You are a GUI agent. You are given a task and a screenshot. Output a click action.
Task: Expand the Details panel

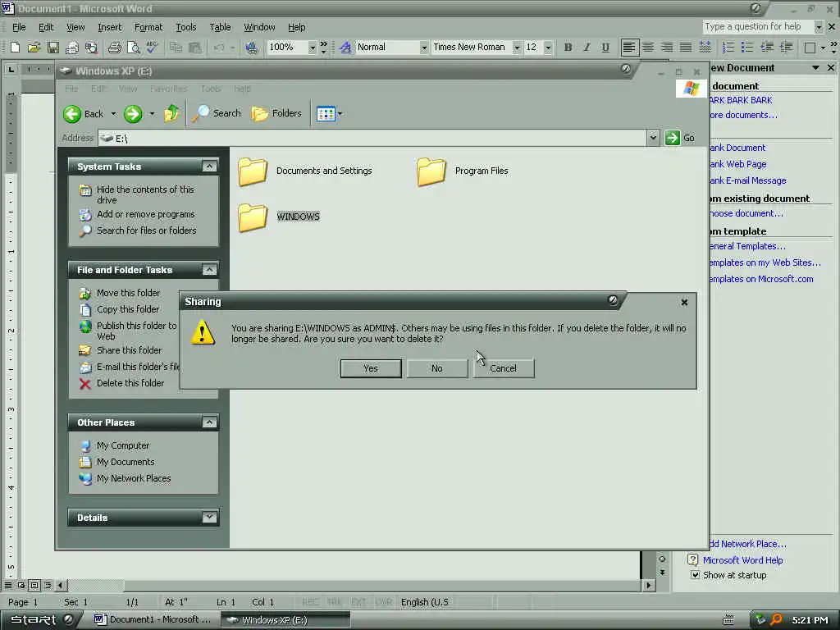[209, 517]
